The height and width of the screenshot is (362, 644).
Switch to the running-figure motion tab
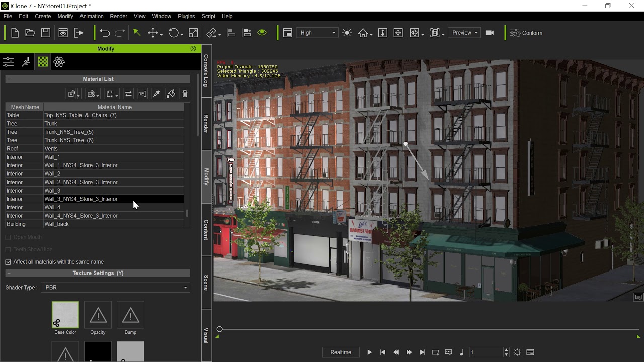pos(26,62)
